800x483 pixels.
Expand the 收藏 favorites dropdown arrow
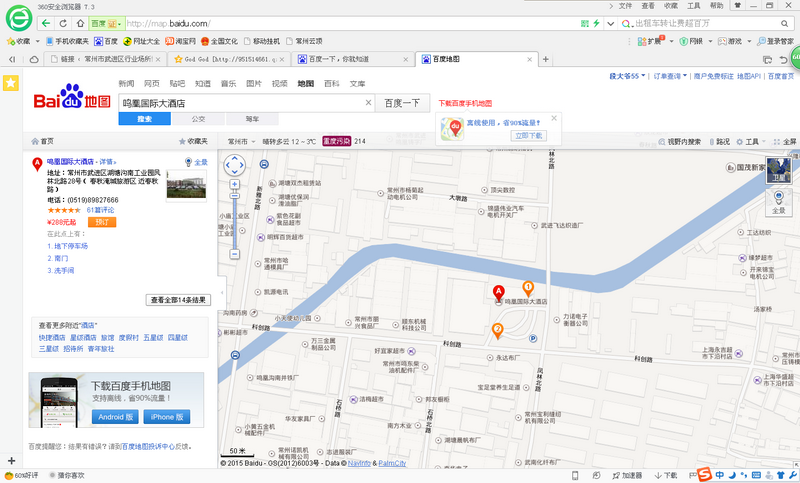point(37,41)
